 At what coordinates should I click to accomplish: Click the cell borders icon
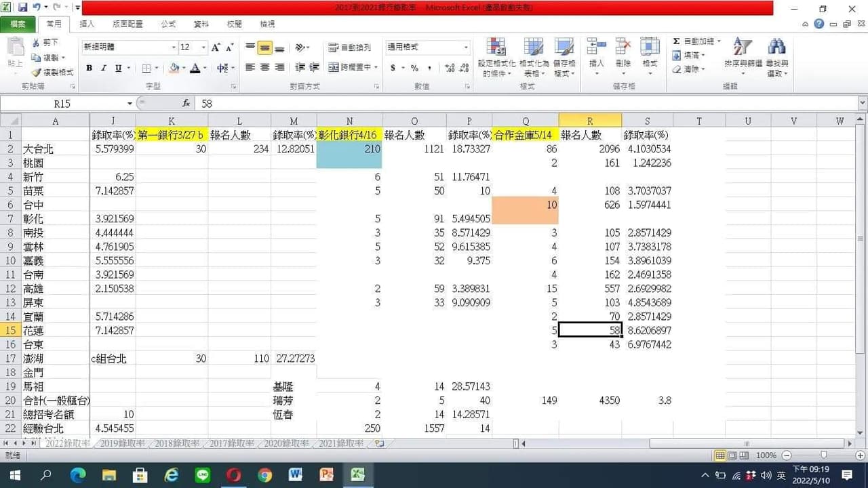145,68
